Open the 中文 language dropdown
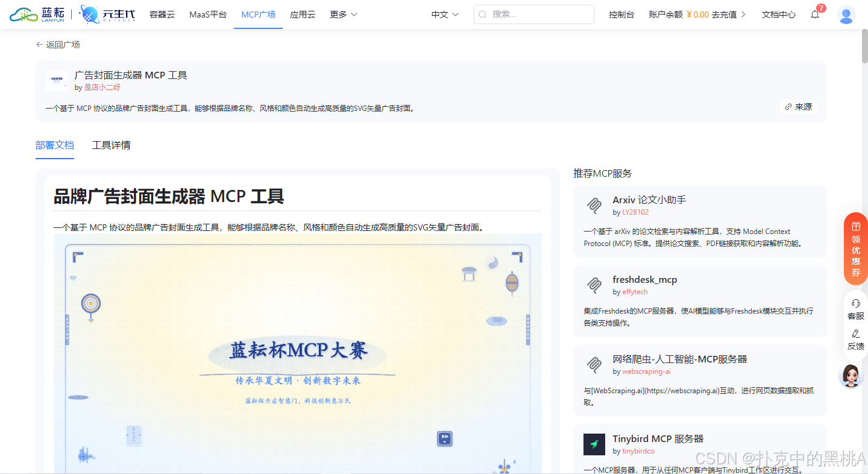 pos(445,14)
